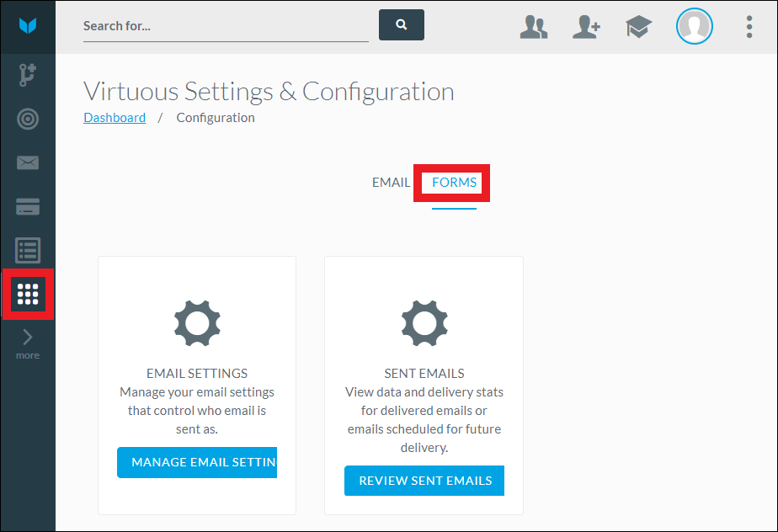Open the graduation cap help icon
Viewport: 778px width, 532px height.
coord(638,27)
